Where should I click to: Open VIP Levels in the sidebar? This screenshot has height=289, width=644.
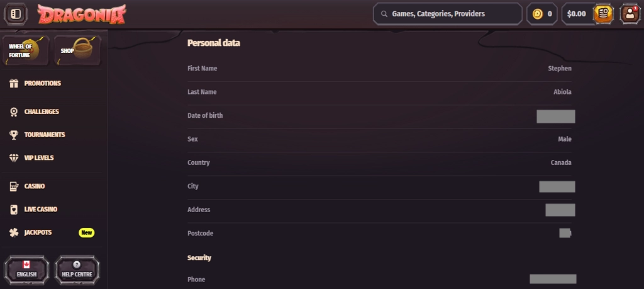pos(39,158)
